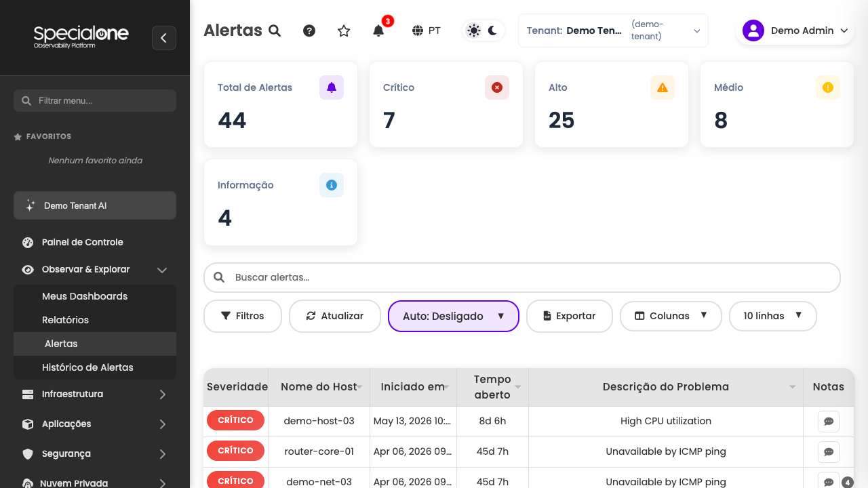Open Demo Tenant AI assistant button
Viewport: 868px width, 488px height.
coord(95,205)
